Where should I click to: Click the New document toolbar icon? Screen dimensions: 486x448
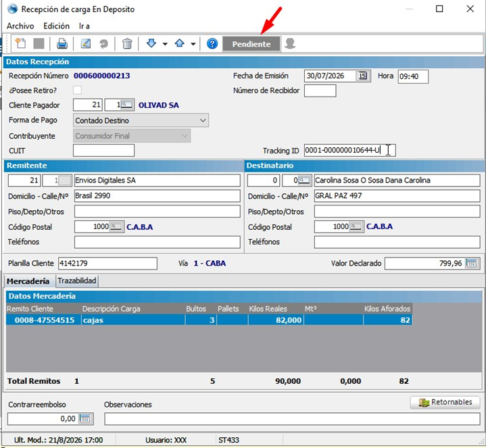(x=21, y=43)
